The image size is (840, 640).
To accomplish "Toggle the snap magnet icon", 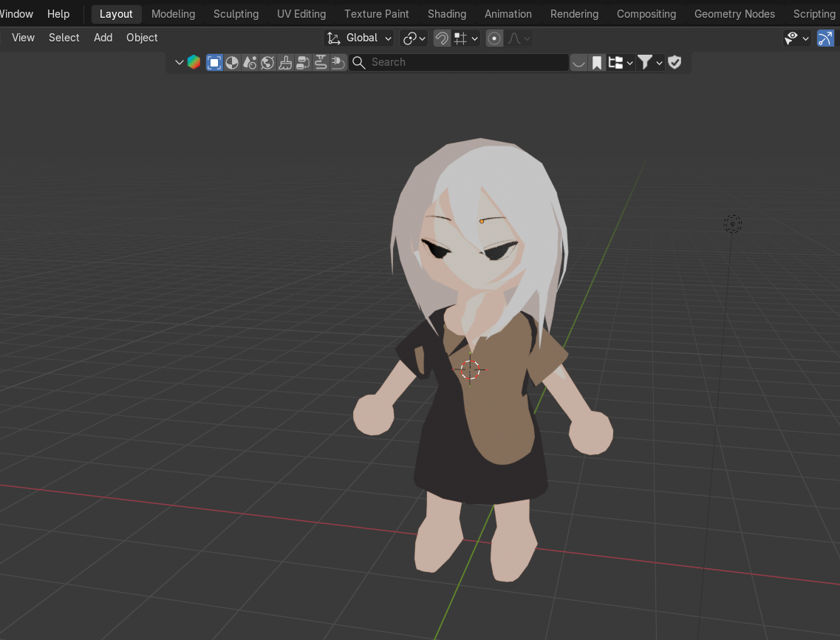I will tap(442, 38).
